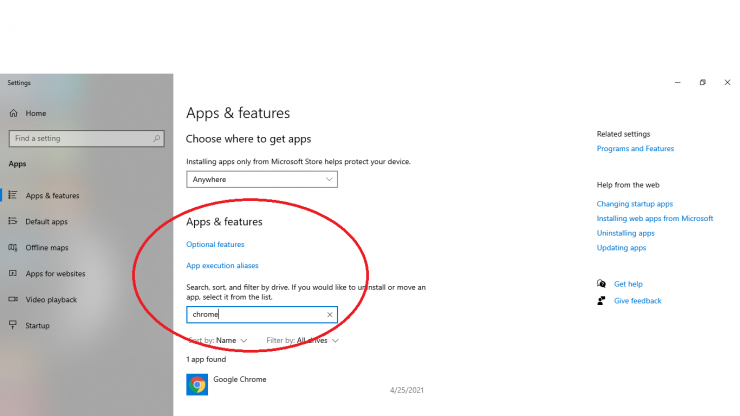The image size is (740, 416).
Task: Click the app search box containing chrome
Action: pos(262,314)
